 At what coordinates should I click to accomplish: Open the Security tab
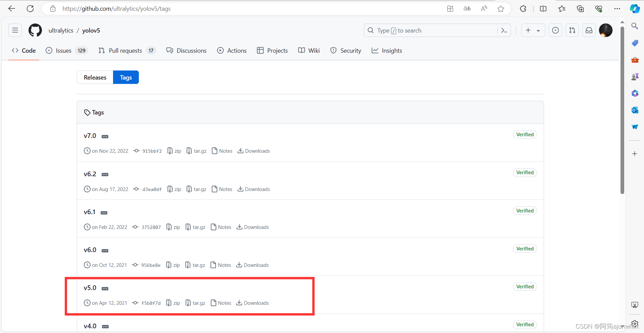pos(346,50)
